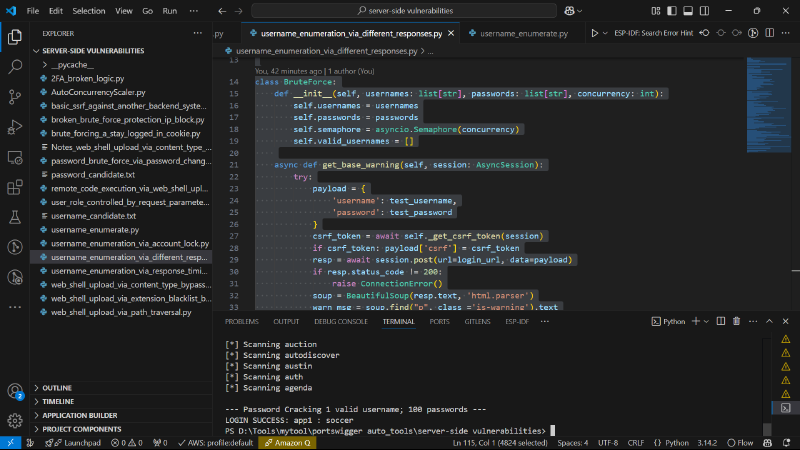Open the run button dropdown arrow
This screenshot has height=450, width=800.
click(605, 33)
